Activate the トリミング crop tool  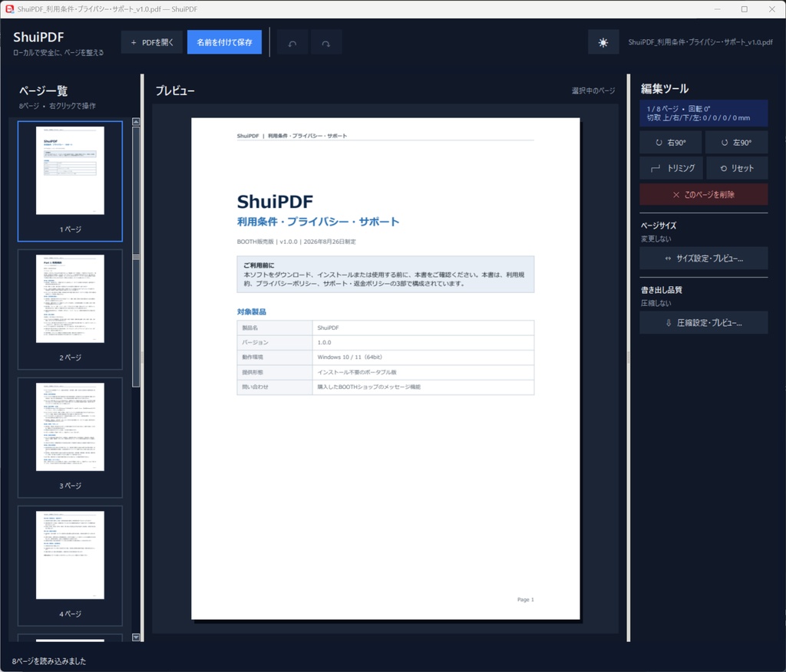coord(672,168)
